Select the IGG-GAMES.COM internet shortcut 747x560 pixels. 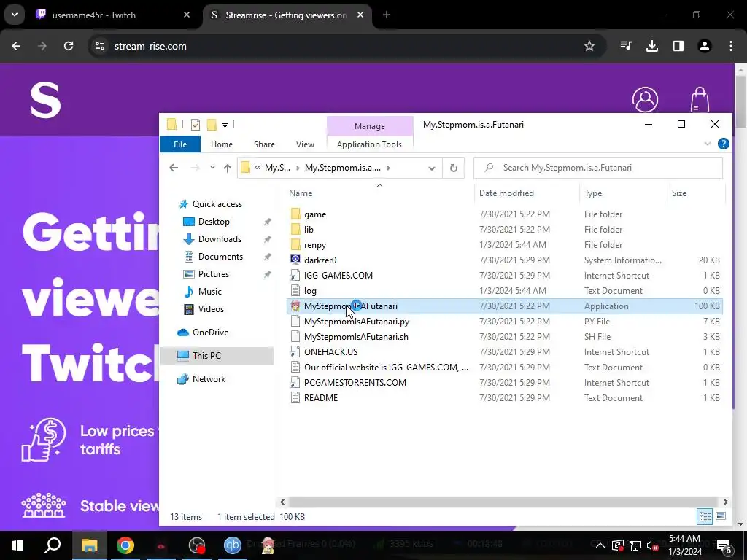pyautogui.click(x=338, y=275)
